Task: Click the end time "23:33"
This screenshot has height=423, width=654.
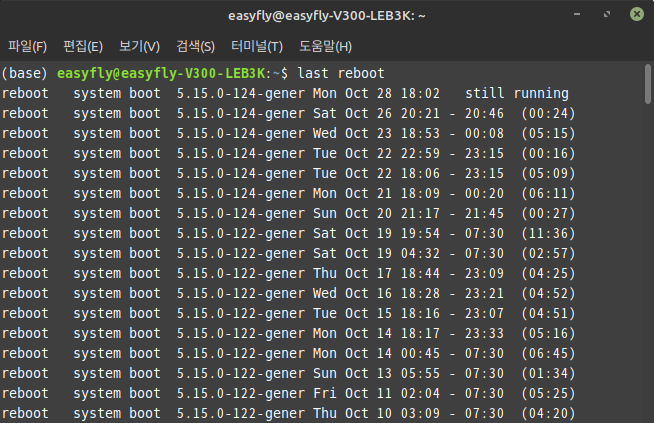Action: click(x=484, y=334)
